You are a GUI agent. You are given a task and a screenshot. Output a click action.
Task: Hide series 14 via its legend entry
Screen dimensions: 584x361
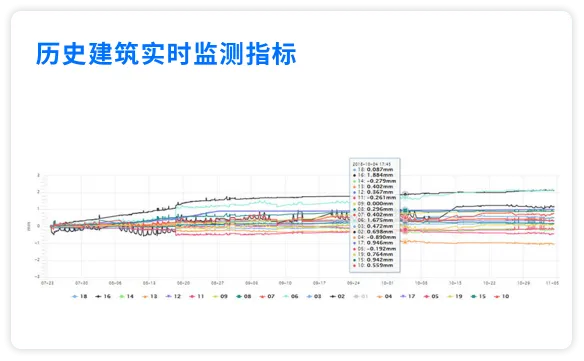click(x=126, y=297)
